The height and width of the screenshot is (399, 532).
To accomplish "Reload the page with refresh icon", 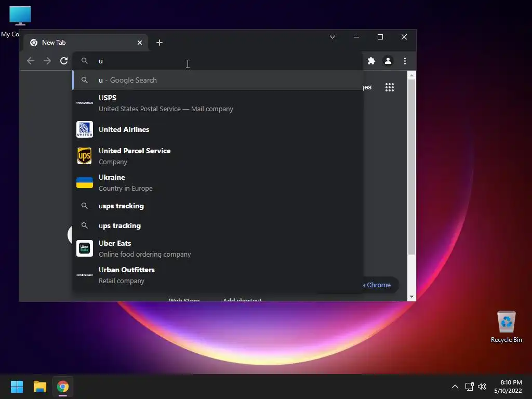I will coord(64,61).
